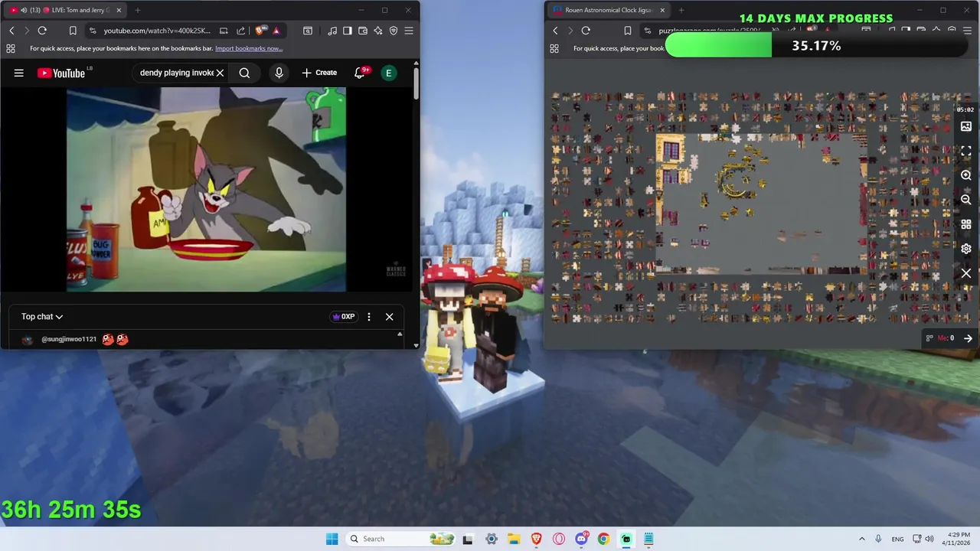Click Brave Rewards triangle icon in YouTube window
The width and height of the screenshot is (980, 551).
click(x=276, y=31)
